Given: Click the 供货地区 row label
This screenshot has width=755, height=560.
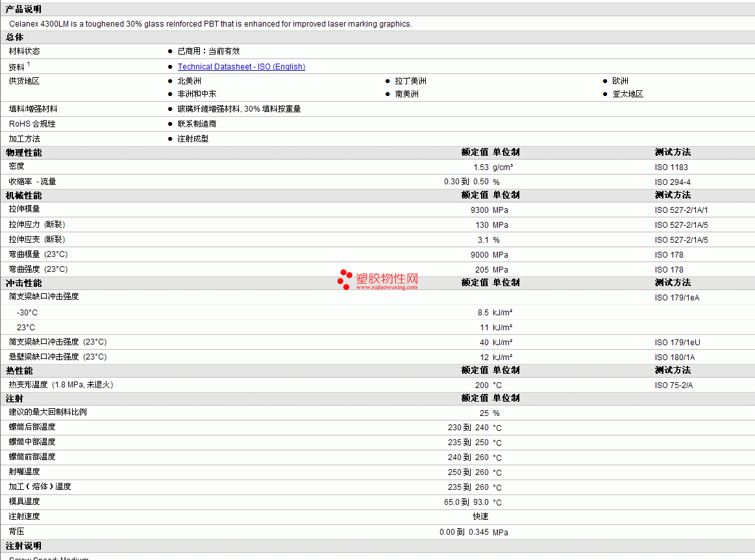Looking at the screenshot, I should coord(25,81).
